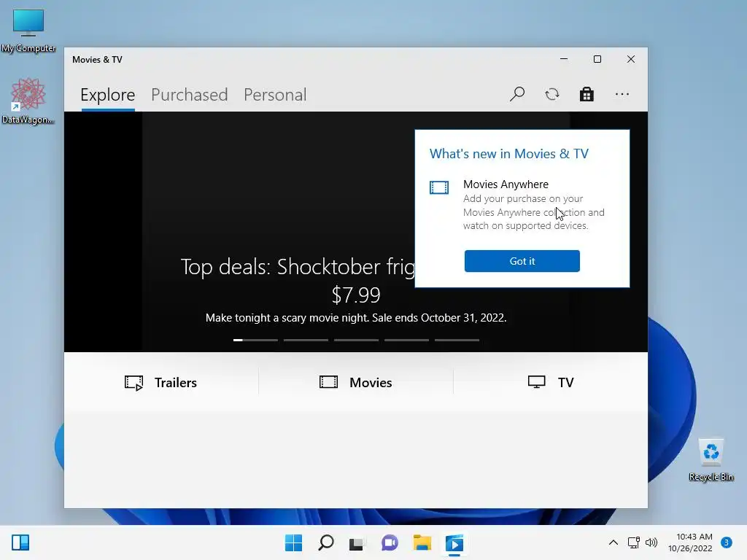Click the Top deals Shocktober banner title
This screenshot has width=747, height=560.
[298, 267]
